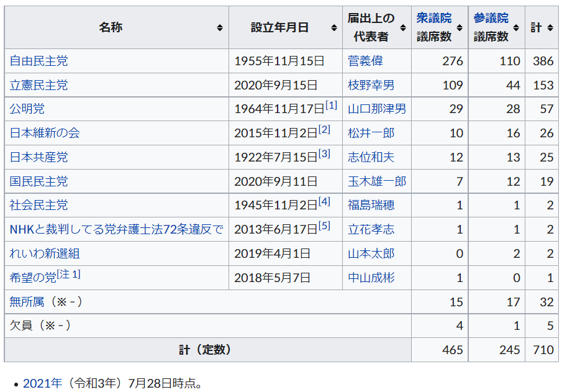Open representative 山本太郎 link
Screen dimensions: 562x392
pyautogui.click(x=371, y=253)
